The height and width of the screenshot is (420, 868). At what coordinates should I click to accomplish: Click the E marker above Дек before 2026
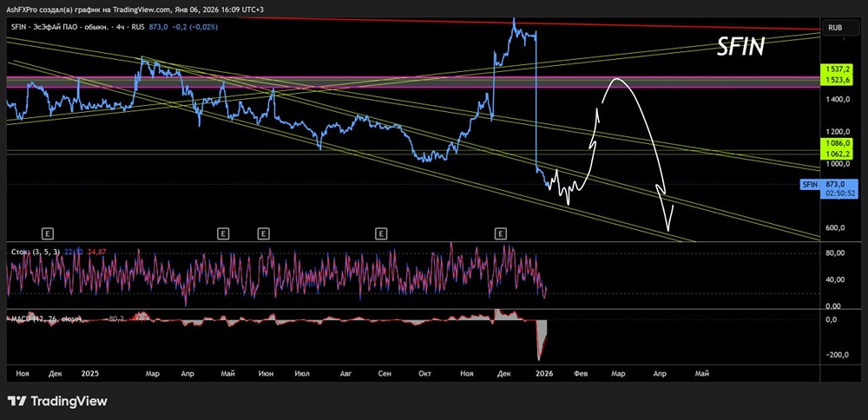click(501, 234)
